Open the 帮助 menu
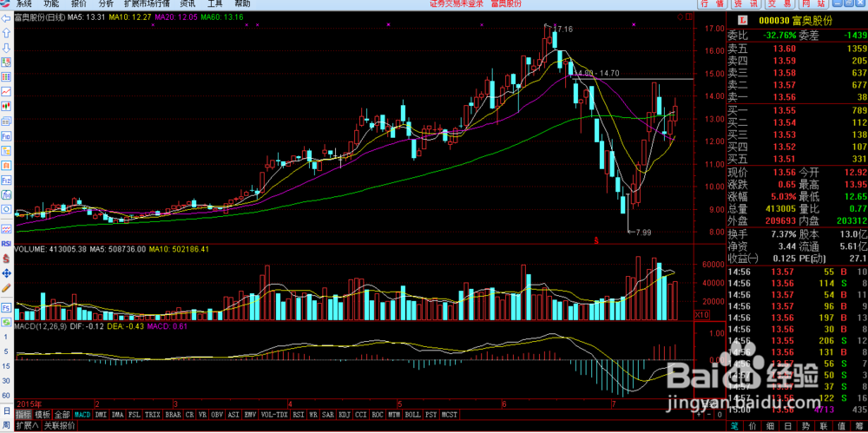Viewport: 868px width, 433px height. [x=242, y=3]
